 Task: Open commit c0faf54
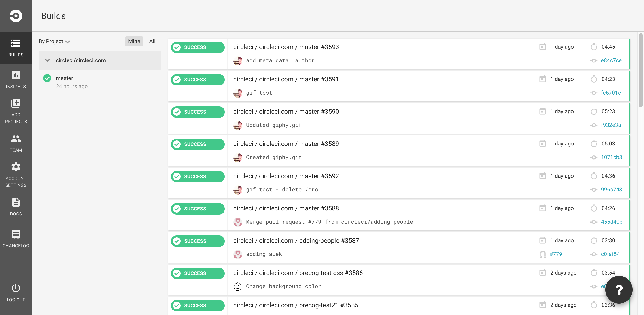tap(610, 254)
